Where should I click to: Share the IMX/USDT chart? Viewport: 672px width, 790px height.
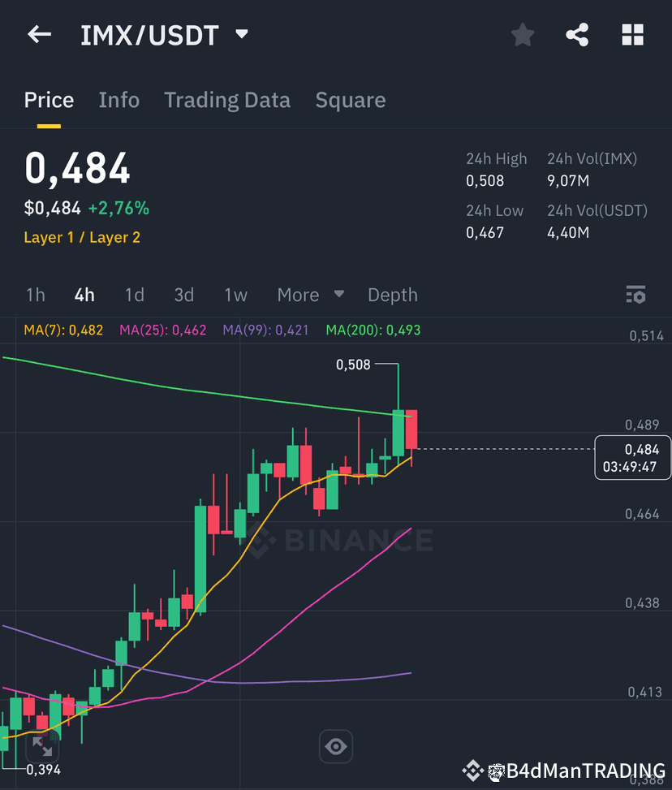(x=577, y=34)
